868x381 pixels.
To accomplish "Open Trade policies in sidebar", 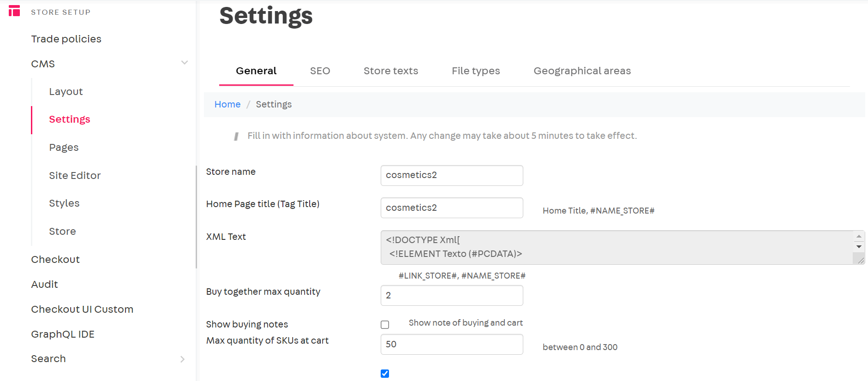I will coord(66,39).
